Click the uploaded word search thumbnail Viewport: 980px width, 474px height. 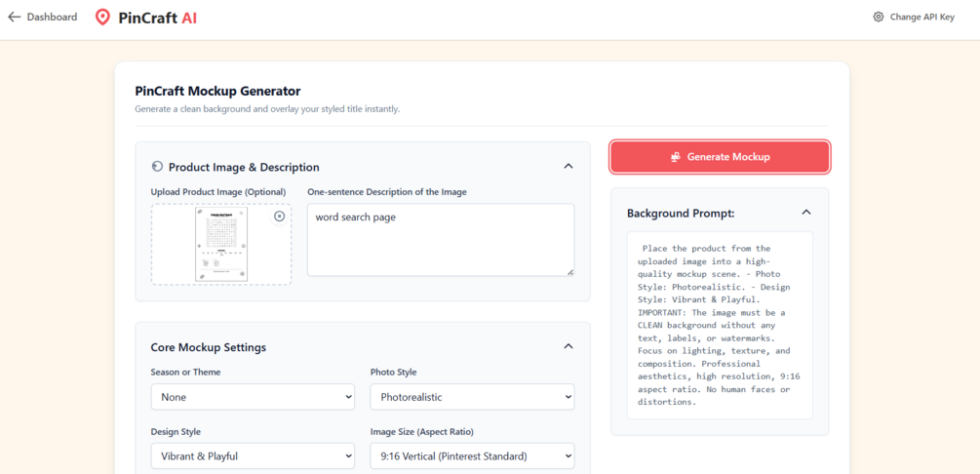click(221, 244)
